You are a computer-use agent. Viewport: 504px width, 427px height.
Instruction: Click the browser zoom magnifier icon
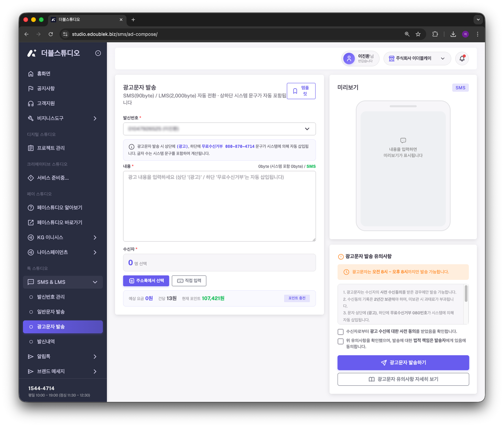(407, 34)
